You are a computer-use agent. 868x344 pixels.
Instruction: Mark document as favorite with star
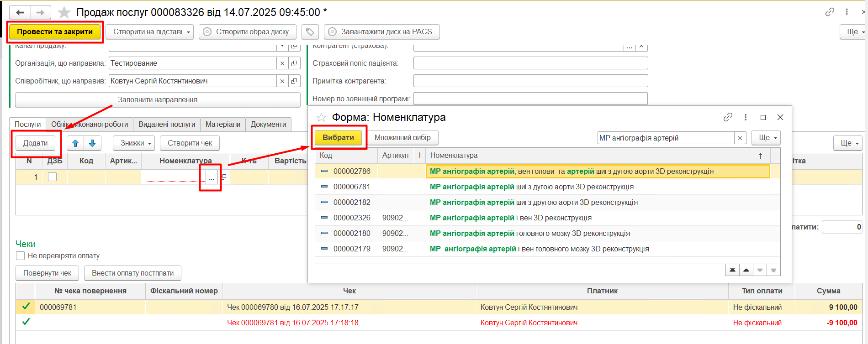point(64,12)
